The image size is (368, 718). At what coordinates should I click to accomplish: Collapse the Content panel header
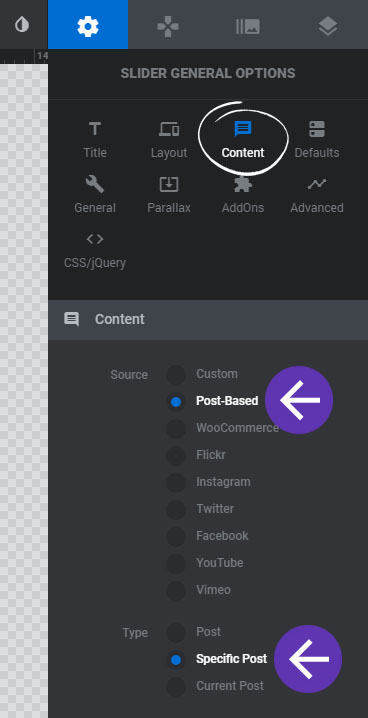tap(208, 320)
